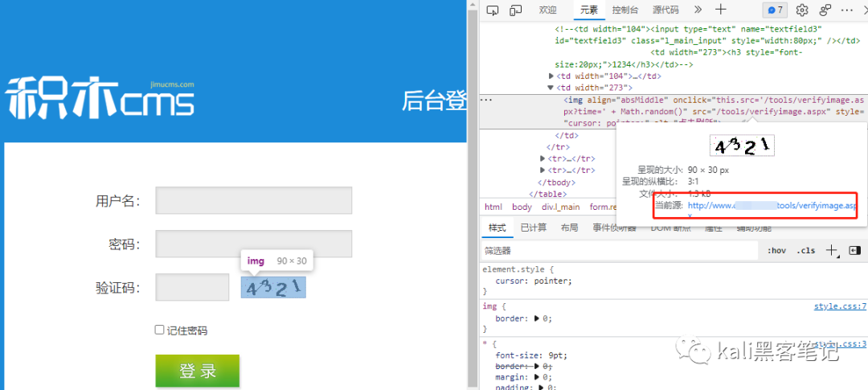Click the three-dot actions on img row
The height and width of the screenshot is (390, 868).
click(486, 101)
